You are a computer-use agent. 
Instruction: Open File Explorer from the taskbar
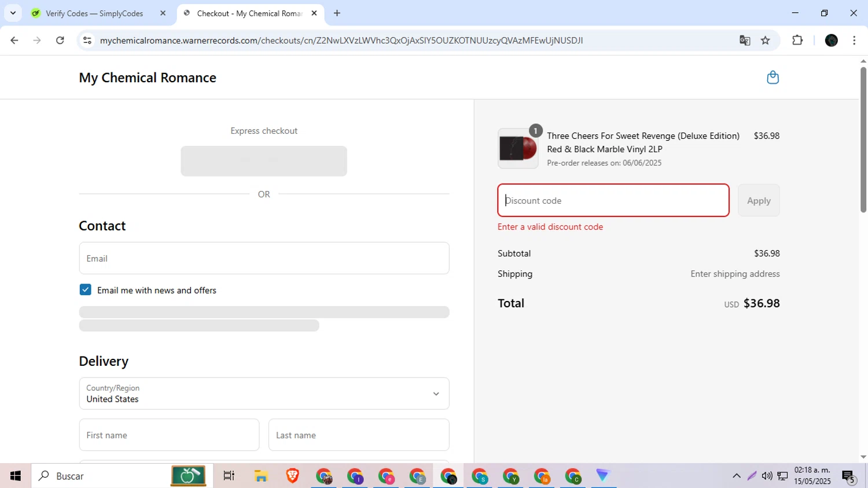pyautogui.click(x=261, y=476)
